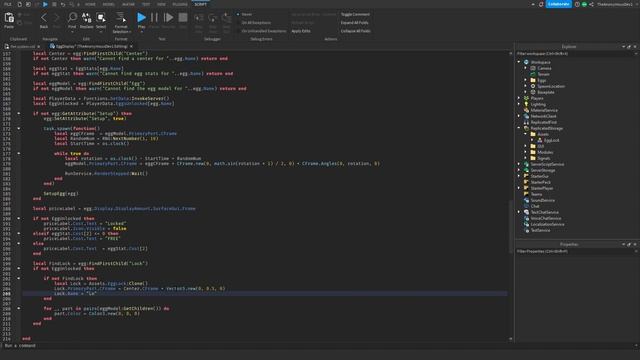Viewport: 640px width, 360px height.
Task: Select the On Unhandled Exceptions option
Action: point(261,31)
